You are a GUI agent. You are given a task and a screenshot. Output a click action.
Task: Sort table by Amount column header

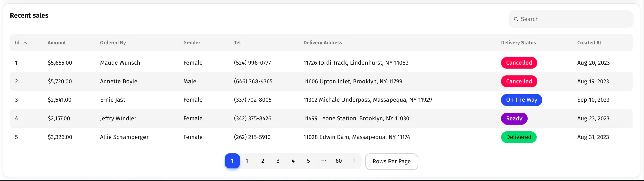[57, 43]
